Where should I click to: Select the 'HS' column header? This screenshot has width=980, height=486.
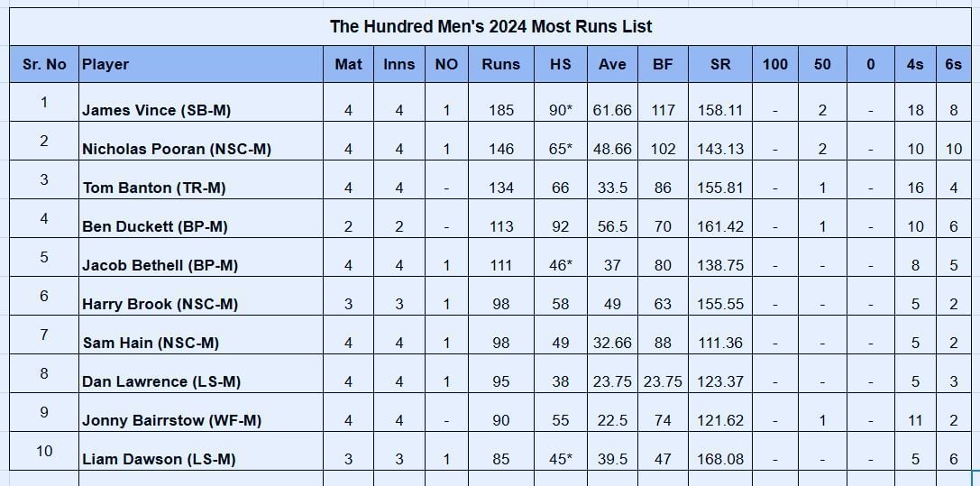point(560,64)
